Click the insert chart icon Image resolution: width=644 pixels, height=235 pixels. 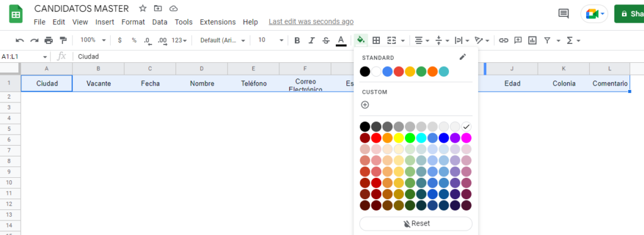(532, 40)
